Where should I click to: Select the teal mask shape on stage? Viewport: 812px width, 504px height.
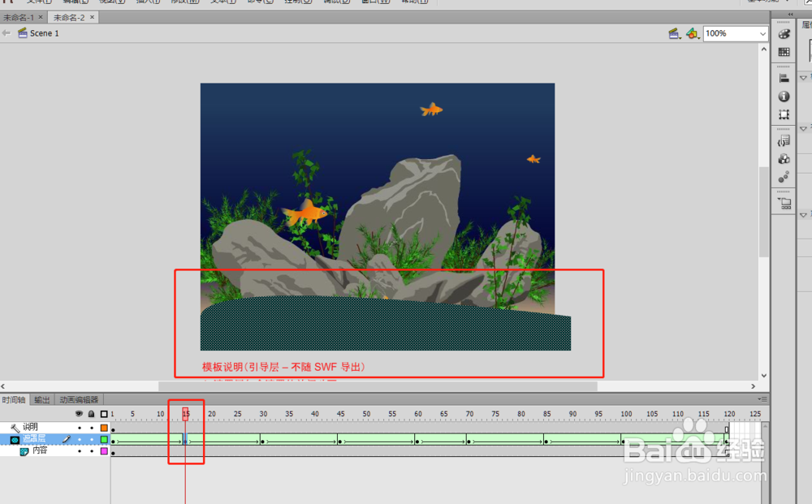(x=385, y=323)
